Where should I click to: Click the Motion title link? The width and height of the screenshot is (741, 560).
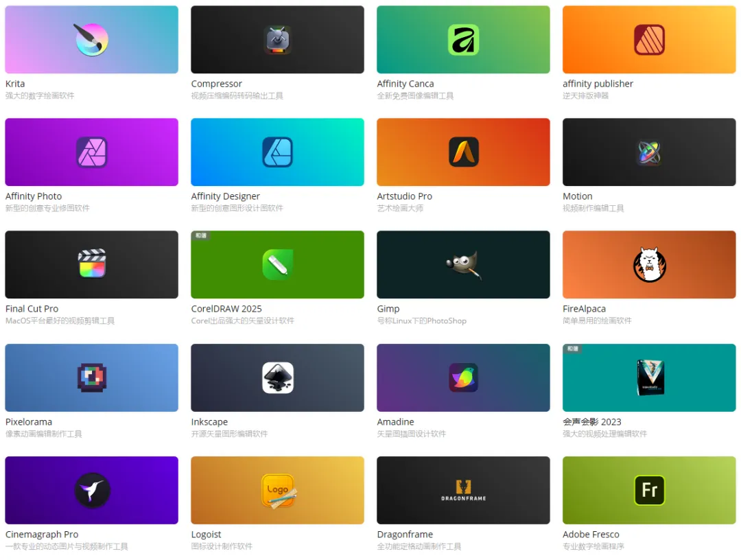tap(578, 196)
